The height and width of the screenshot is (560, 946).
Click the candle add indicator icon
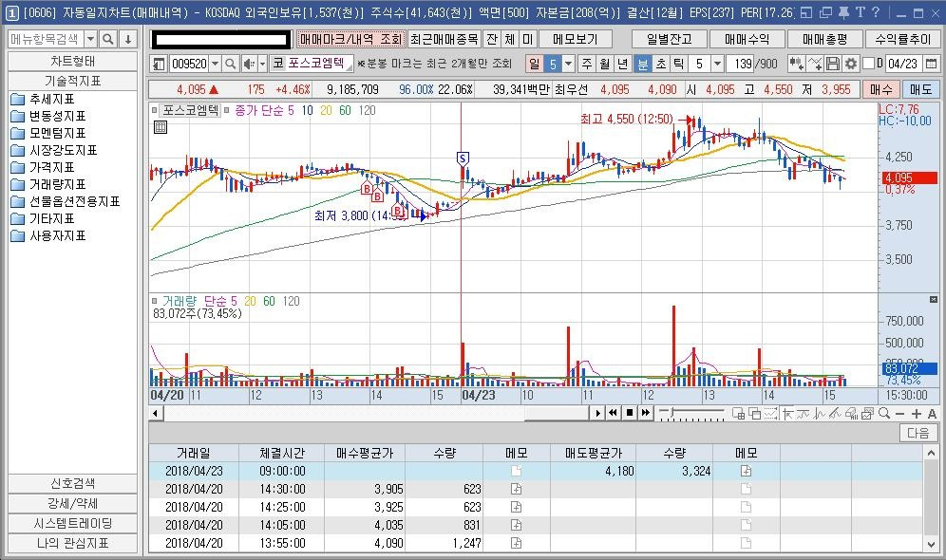pos(796,64)
